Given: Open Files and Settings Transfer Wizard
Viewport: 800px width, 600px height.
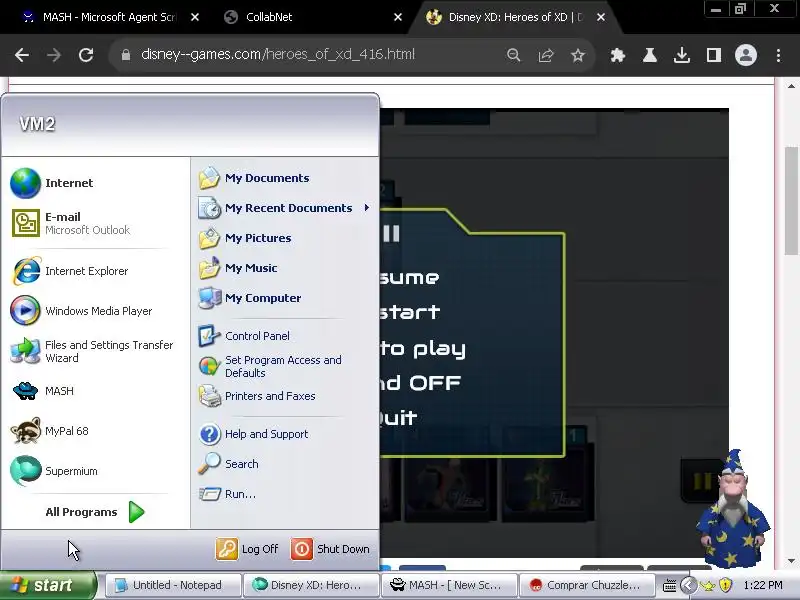Looking at the screenshot, I should point(94,351).
